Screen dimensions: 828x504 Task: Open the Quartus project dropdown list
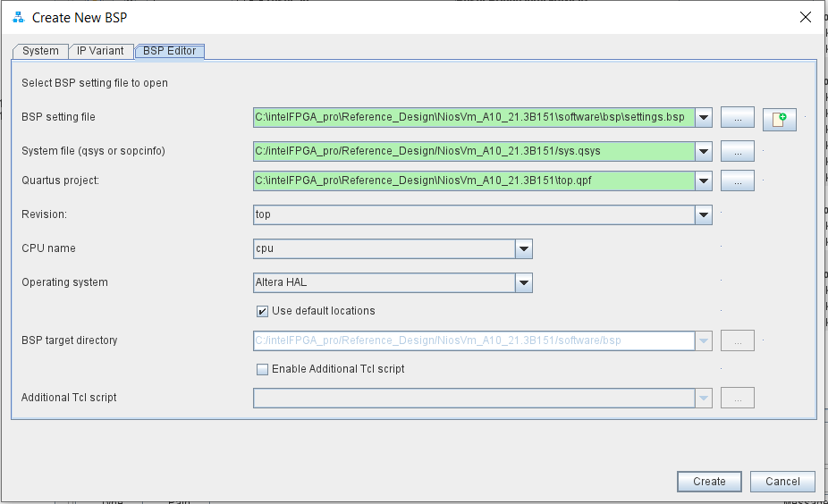704,181
